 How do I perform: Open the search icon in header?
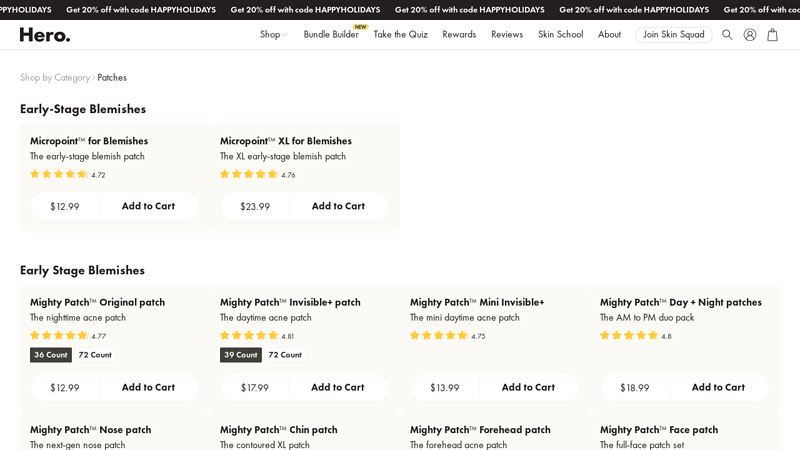point(727,35)
